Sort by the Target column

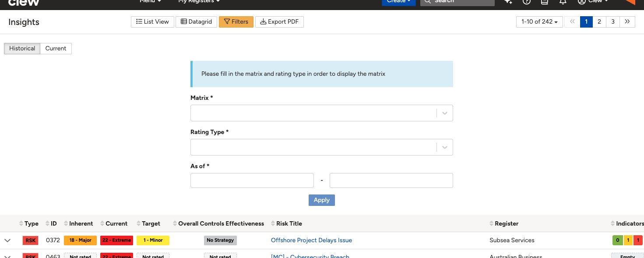coord(148,223)
